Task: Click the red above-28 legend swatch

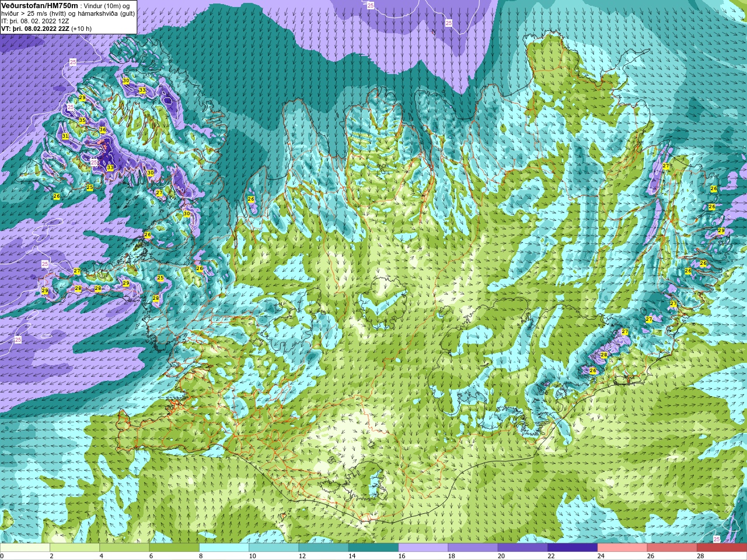Action: click(722, 548)
